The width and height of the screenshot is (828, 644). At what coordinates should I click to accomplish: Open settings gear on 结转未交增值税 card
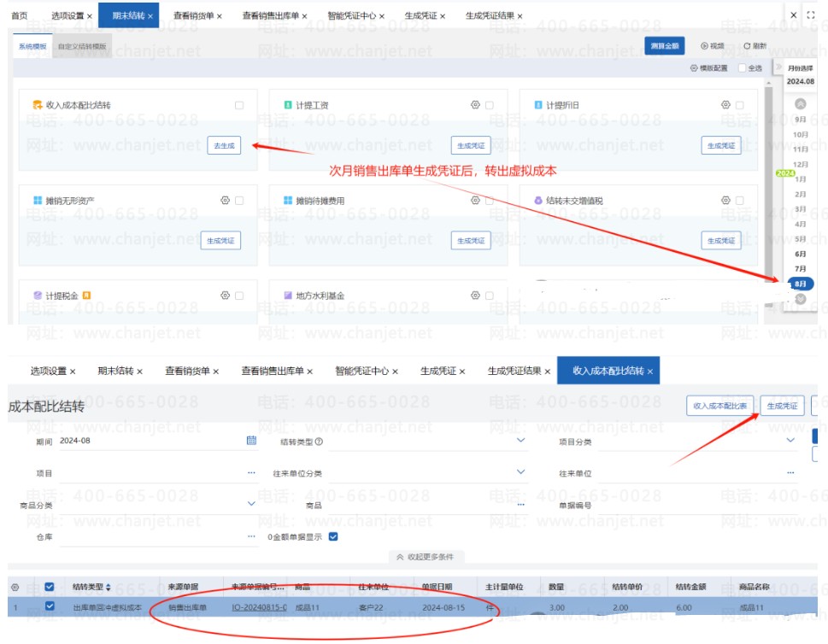725,201
